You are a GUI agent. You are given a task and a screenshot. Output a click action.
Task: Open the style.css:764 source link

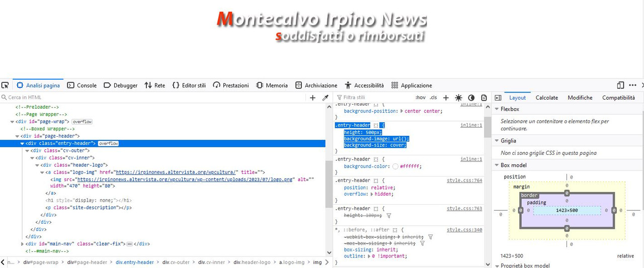pyautogui.click(x=464, y=180)
